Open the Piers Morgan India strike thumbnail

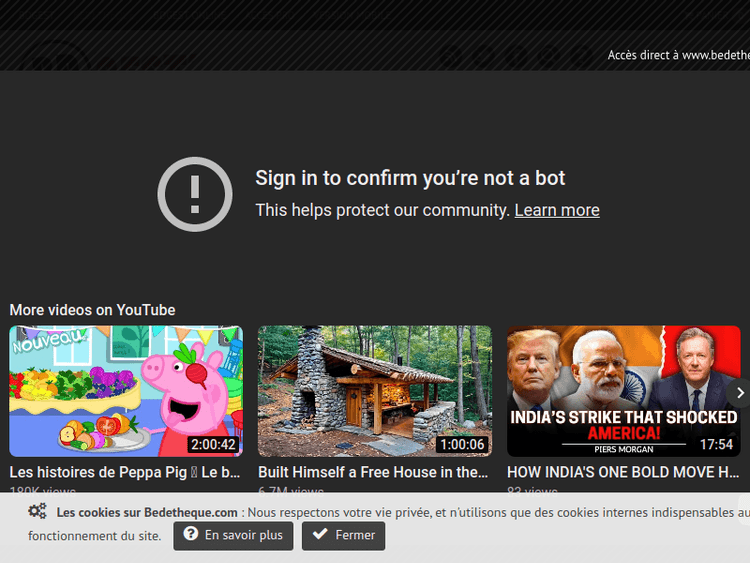[623, 391]
